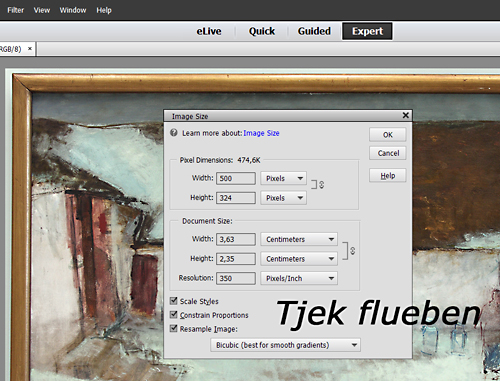Expand document Width Centimeters dropdown
The height and width of the screenshot is (381, 500).
299,239
